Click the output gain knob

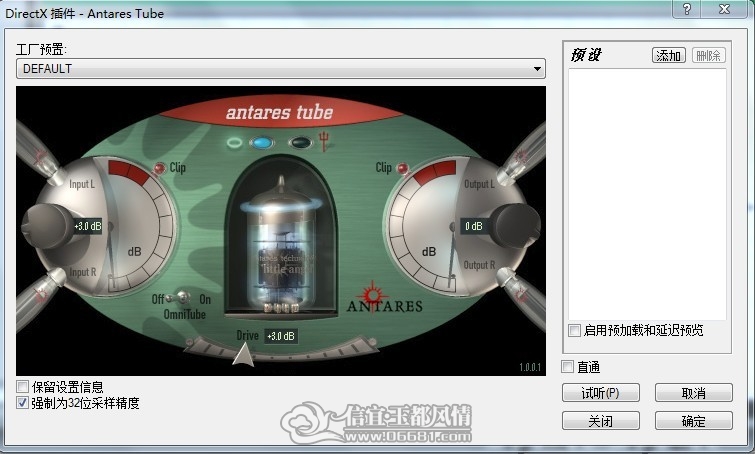(x=515, y=226)
